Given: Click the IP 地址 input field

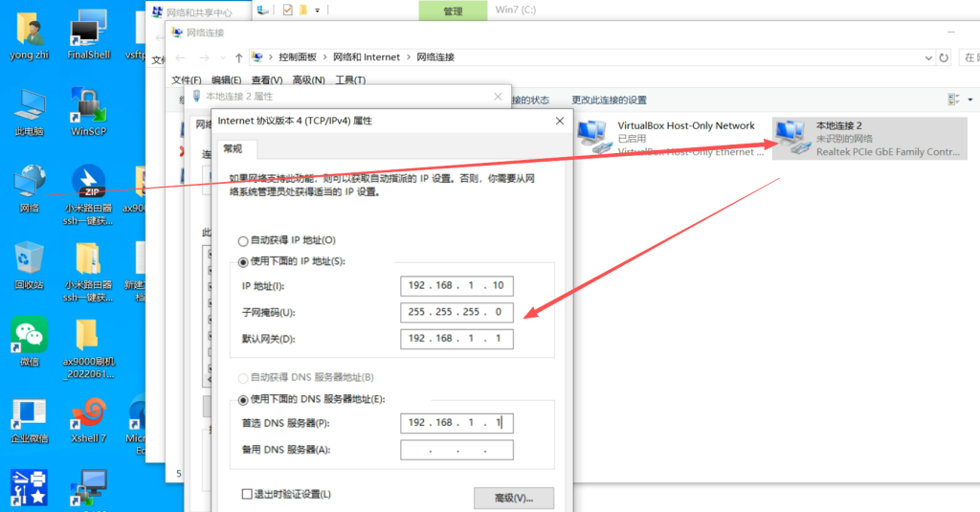Looking at the screenshot, I should click(457, 286).
